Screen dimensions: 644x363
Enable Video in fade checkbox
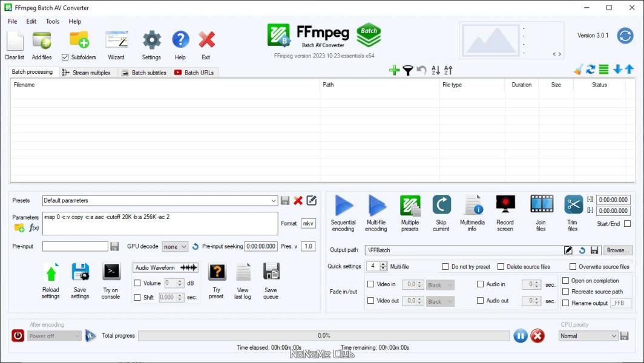(370, 284)
